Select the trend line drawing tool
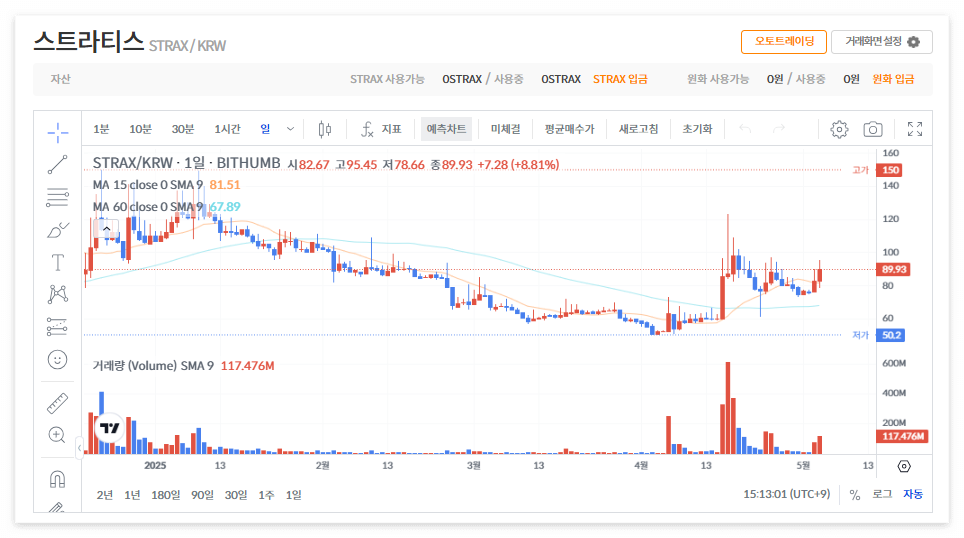Viewport: 964px width, 538px height. point(58,165)
